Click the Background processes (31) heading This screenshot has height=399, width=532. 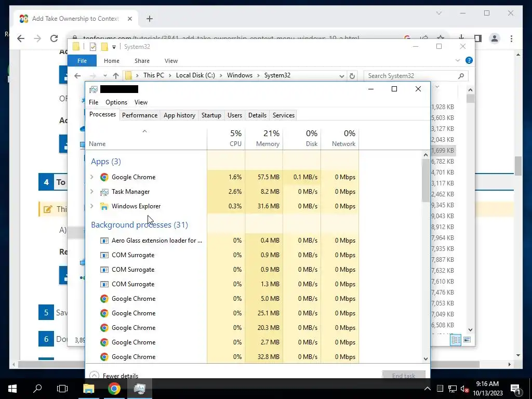click(139, 225)
